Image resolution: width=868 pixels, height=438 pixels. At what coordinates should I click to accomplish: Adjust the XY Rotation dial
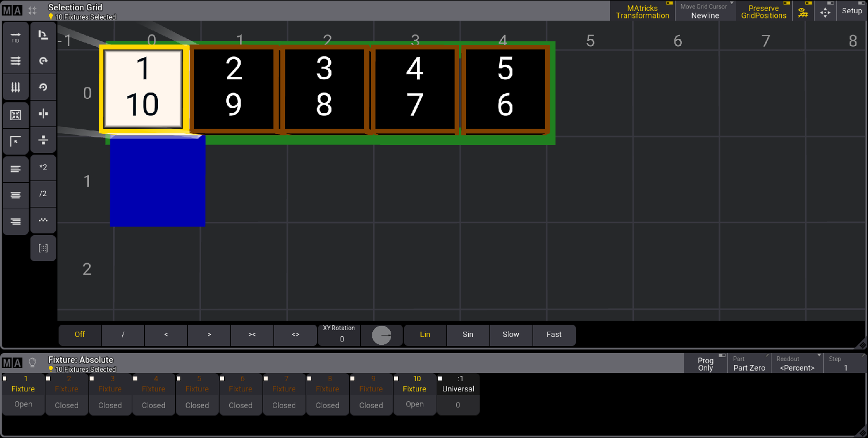(x=381, y=335)
